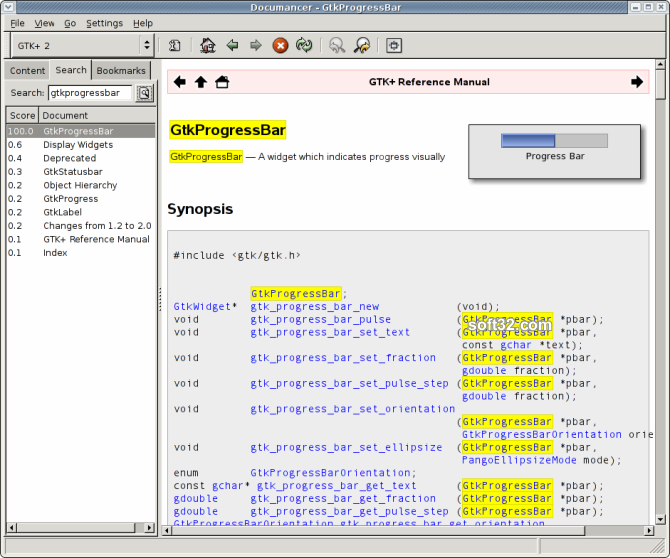Image resolution: width=670 pixels, height=558 pixels.
Task: Select Index search result
Action: pos(81,253)
